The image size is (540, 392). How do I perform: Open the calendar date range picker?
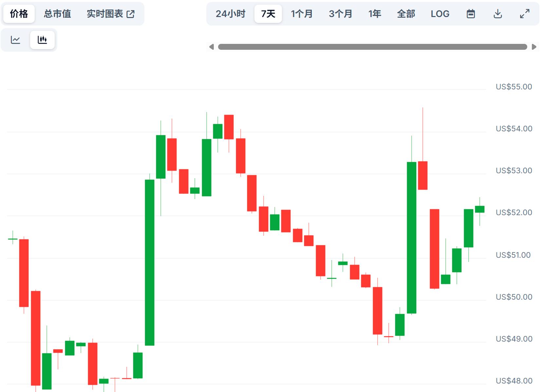[471, 14]
